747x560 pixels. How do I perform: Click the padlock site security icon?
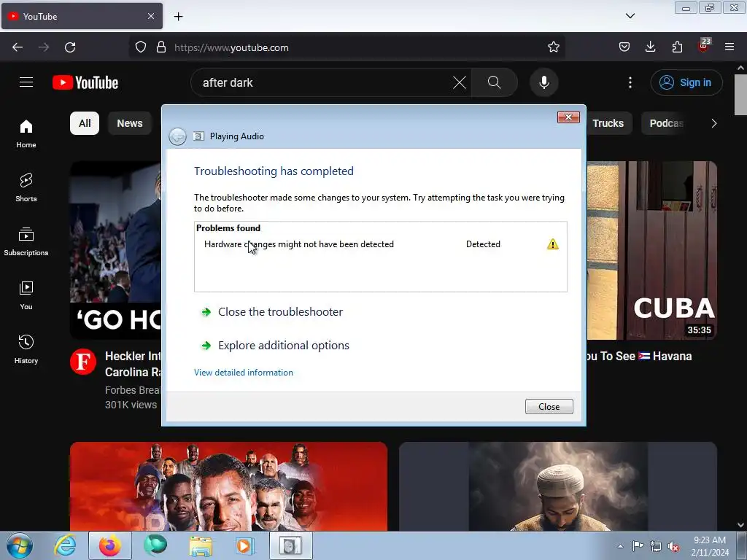tap(161, 47)
